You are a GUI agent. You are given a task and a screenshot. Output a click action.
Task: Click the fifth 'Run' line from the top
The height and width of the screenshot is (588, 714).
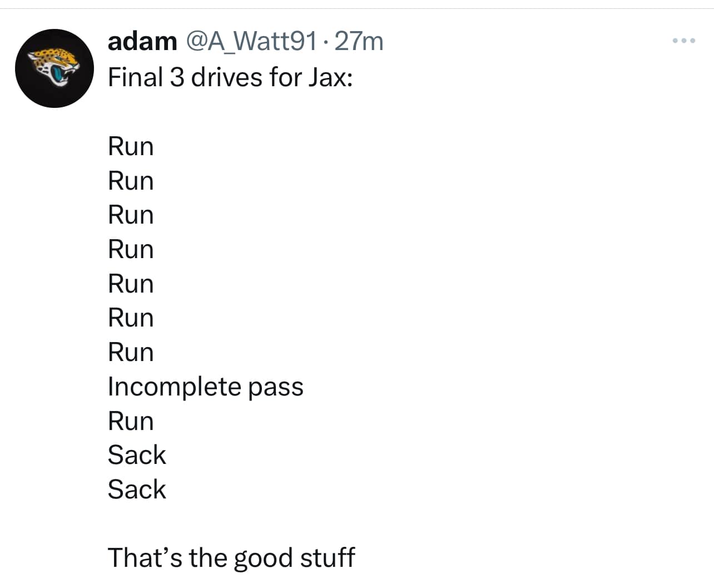(131, 284)
